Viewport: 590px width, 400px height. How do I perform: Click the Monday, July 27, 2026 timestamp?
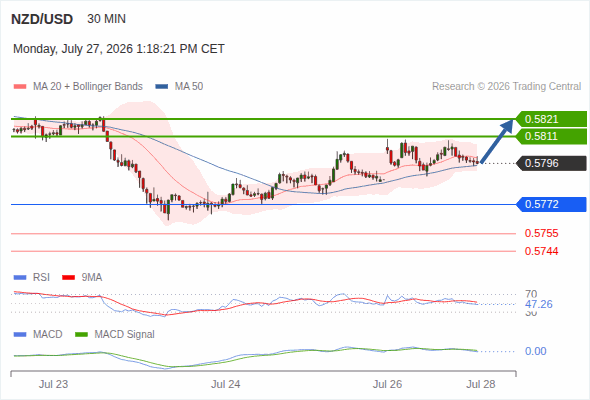(x=119, y=49)
